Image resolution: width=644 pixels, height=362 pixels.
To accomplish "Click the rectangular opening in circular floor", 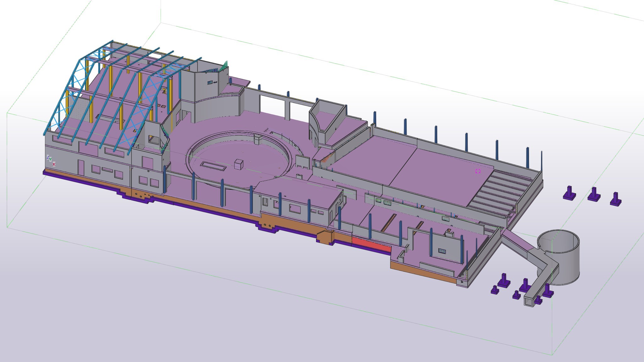I will [x=214, y=166].
